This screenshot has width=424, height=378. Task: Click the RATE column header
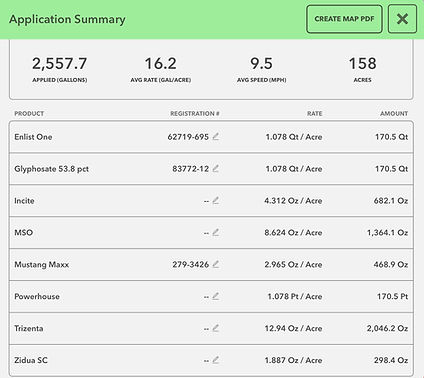click(314, 114)
